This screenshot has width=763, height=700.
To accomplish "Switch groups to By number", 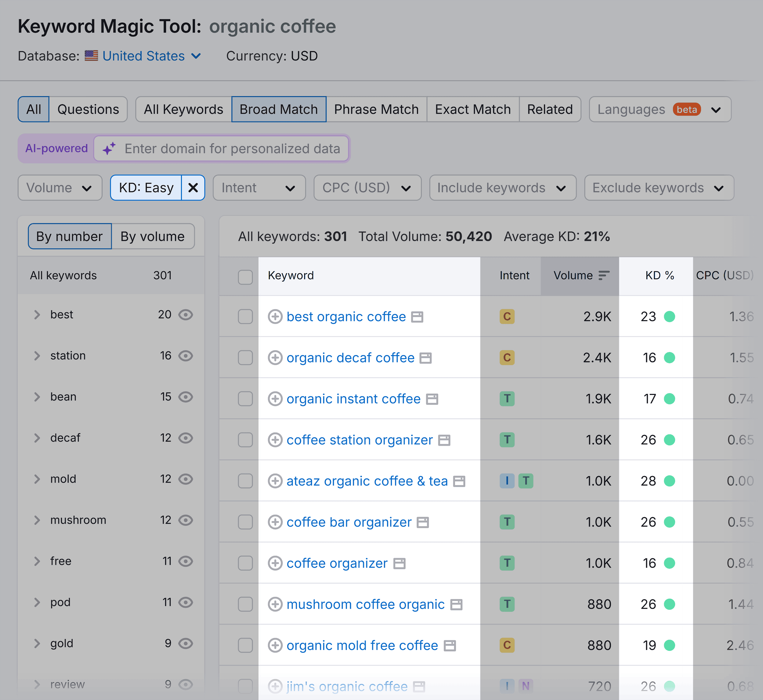I will click(x=70, y=236).
